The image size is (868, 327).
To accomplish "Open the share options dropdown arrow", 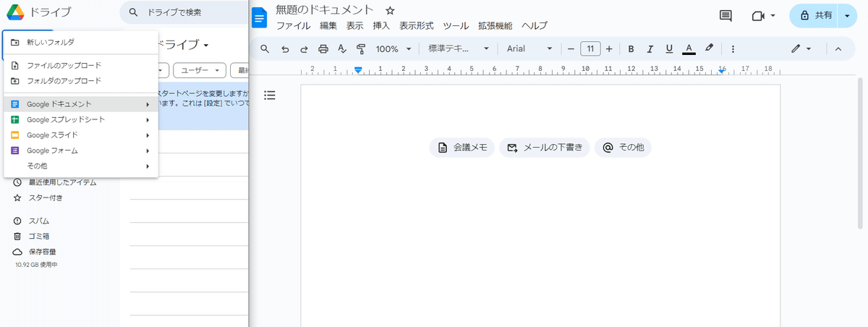I will pos(847,15).
